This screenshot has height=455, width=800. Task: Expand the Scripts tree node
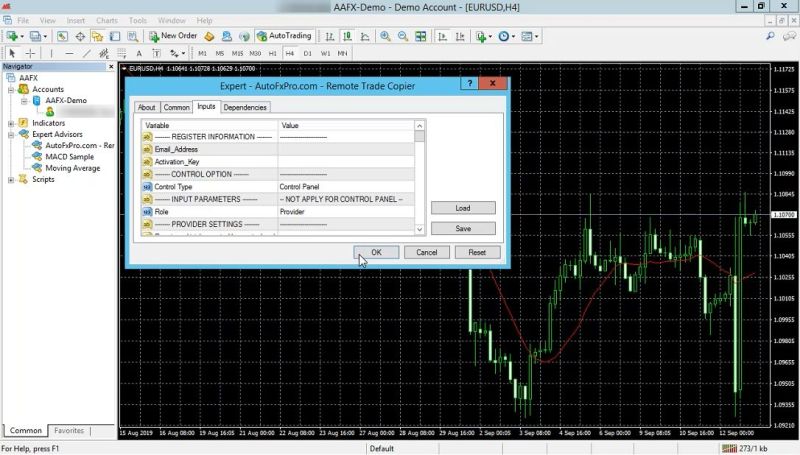11,180
